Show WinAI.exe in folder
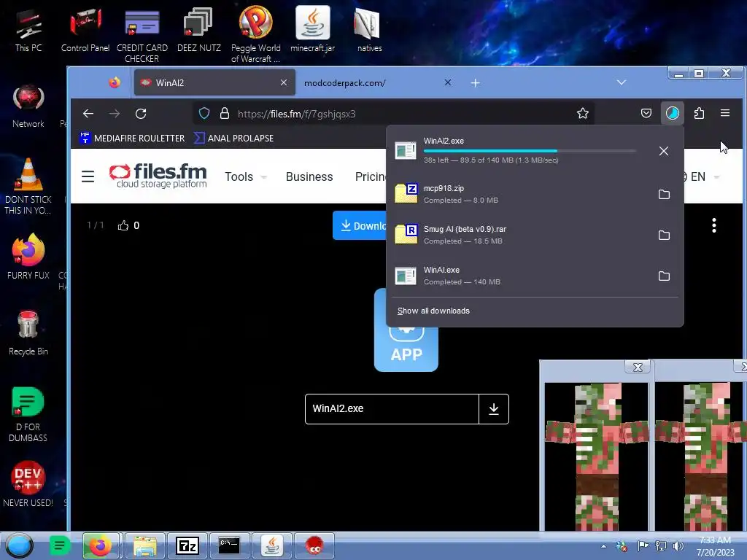This screenshot has width=747, height=560. (x=664, y=276)
